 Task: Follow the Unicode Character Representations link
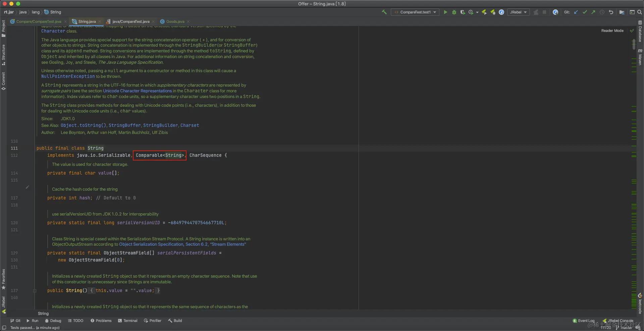pos(137,91)
